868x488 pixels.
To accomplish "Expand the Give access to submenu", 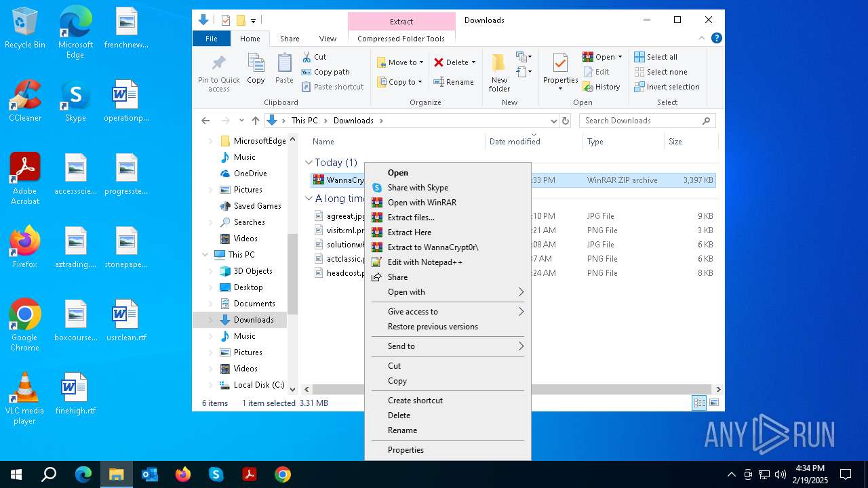I will coord(448,312).
